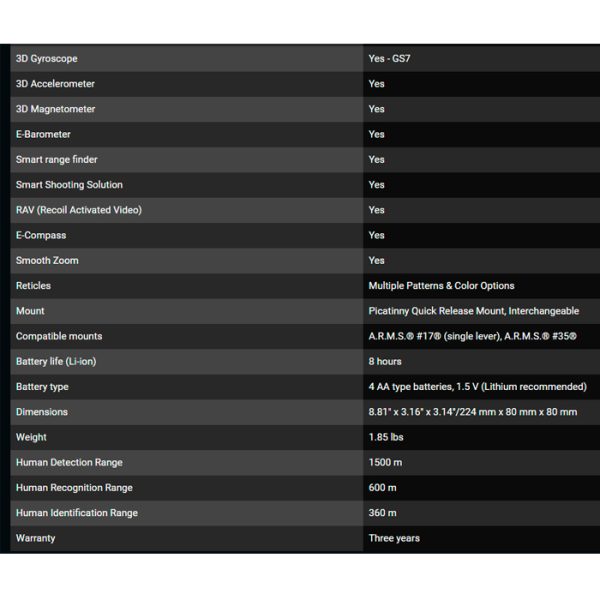Select 'Human Identification Range' label
The width and height of the screenshot is (600, 600).
77,513
